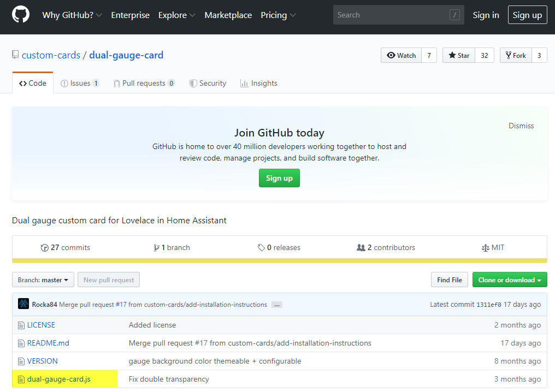Open the dual-gauge-card.js file
Viewport: 555px width, 392px height.
(58, 379)
